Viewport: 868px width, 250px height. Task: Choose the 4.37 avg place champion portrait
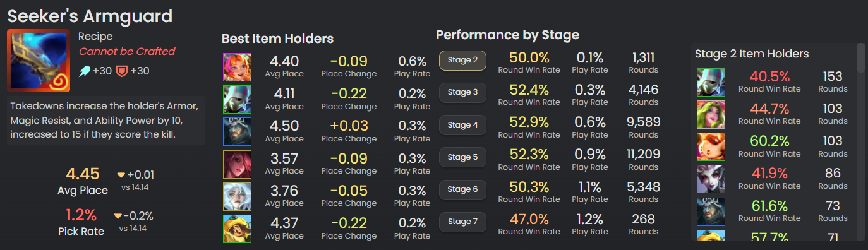coord(237,229)
